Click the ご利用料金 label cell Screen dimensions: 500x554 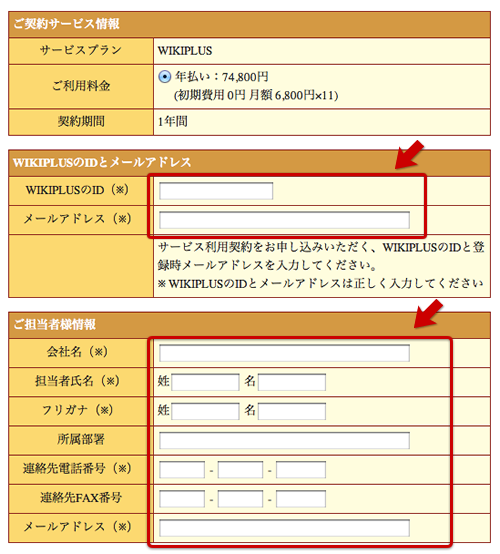pos(81,86)
